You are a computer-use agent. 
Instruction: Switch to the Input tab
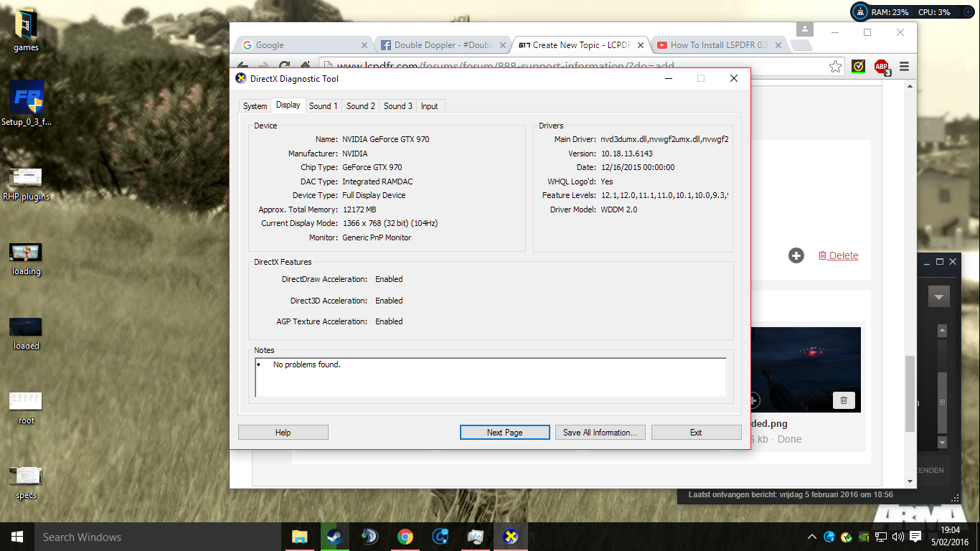coord(430,106)
